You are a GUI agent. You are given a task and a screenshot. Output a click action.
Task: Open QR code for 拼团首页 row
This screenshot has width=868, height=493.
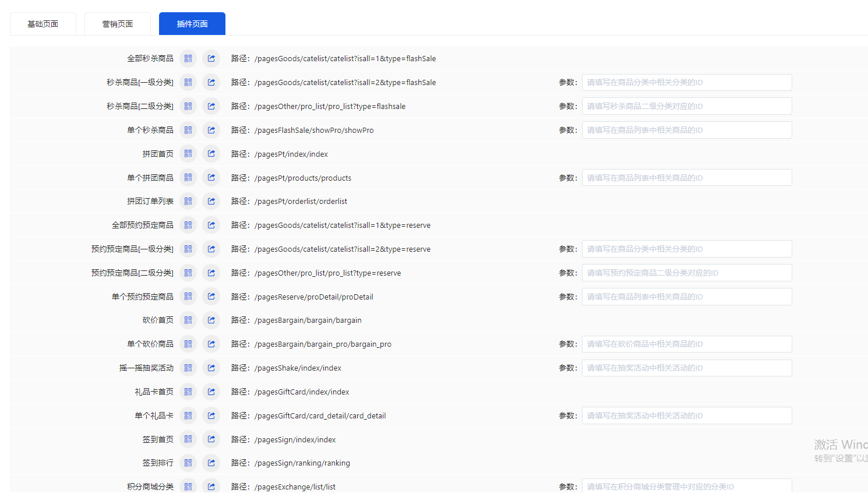click(x=188, y=154)
